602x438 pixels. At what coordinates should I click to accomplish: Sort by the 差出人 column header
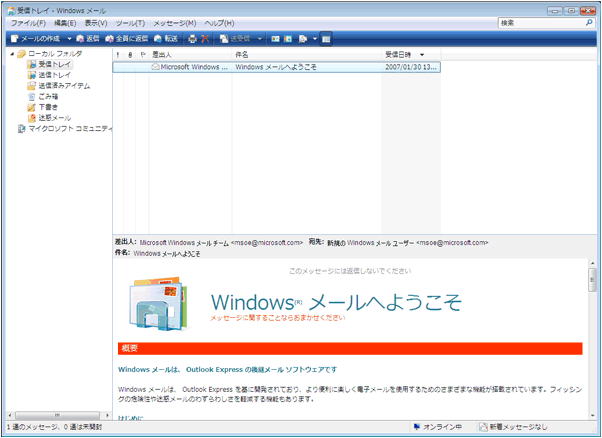tap(190, 55)
